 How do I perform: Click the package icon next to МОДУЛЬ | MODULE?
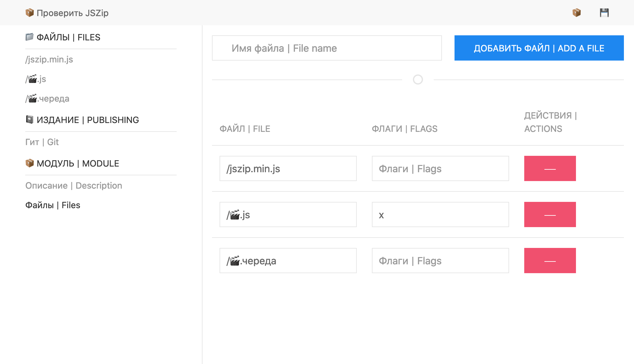click(x=29, y=163)
